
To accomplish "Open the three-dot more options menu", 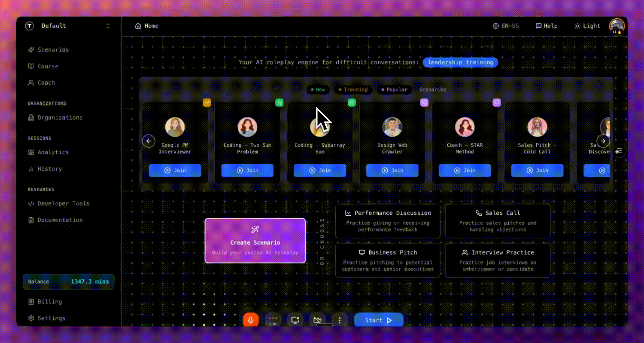I will 339,320.
